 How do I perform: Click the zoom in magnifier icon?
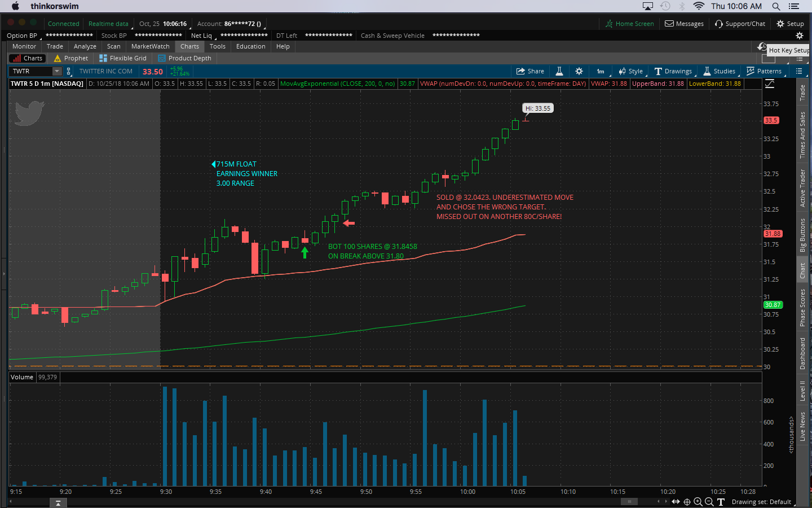(x=698, y=502)
